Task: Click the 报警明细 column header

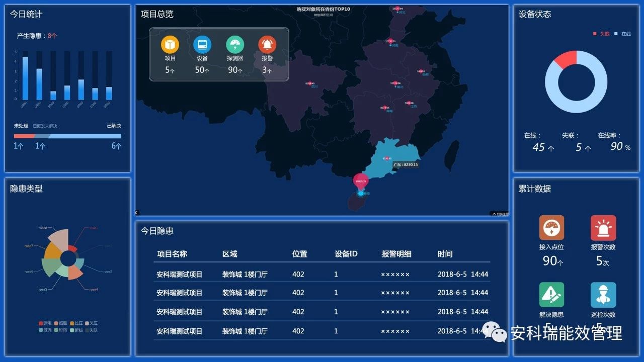Action: tap(396, 254)
